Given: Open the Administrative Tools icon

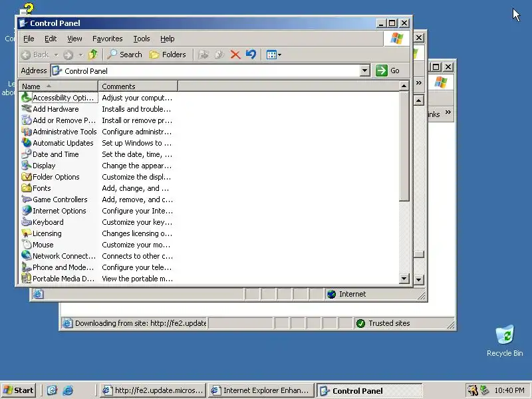Looking at the screenshot, I should coord(26,132).
